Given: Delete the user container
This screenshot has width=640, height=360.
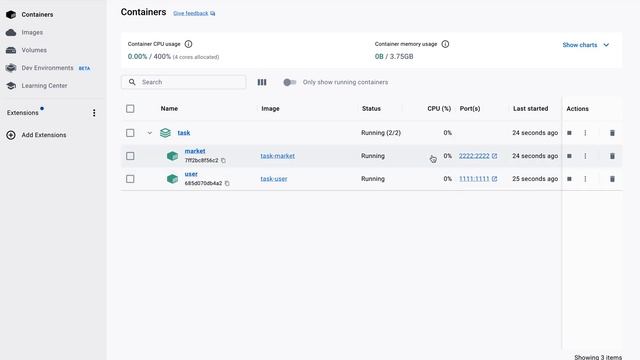Looking at the screenshot, I should (x=612, y=179).
